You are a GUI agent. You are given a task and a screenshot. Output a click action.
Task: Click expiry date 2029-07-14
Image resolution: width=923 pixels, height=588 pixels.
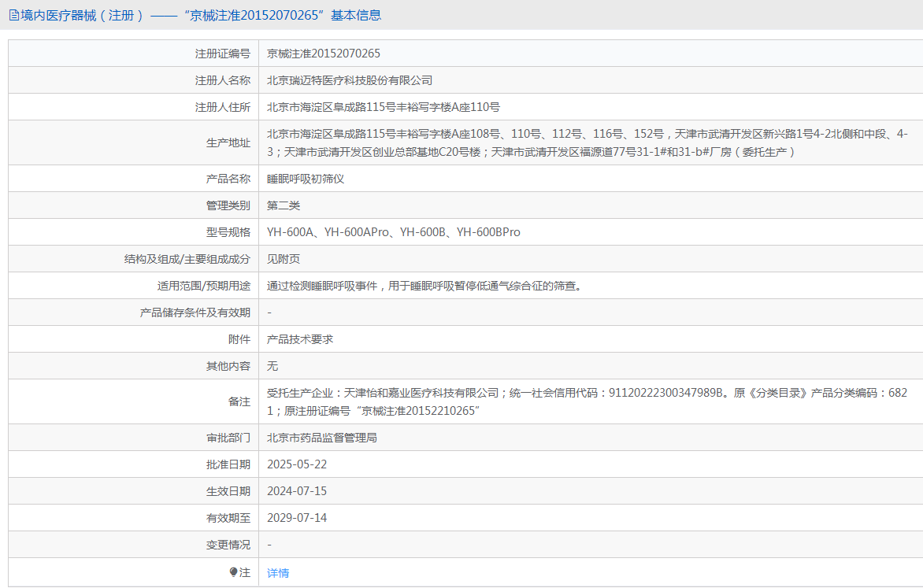[297, 518]
